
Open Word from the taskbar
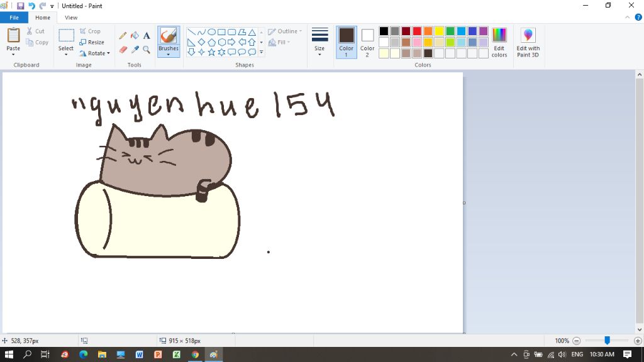[x=139, y=354]
